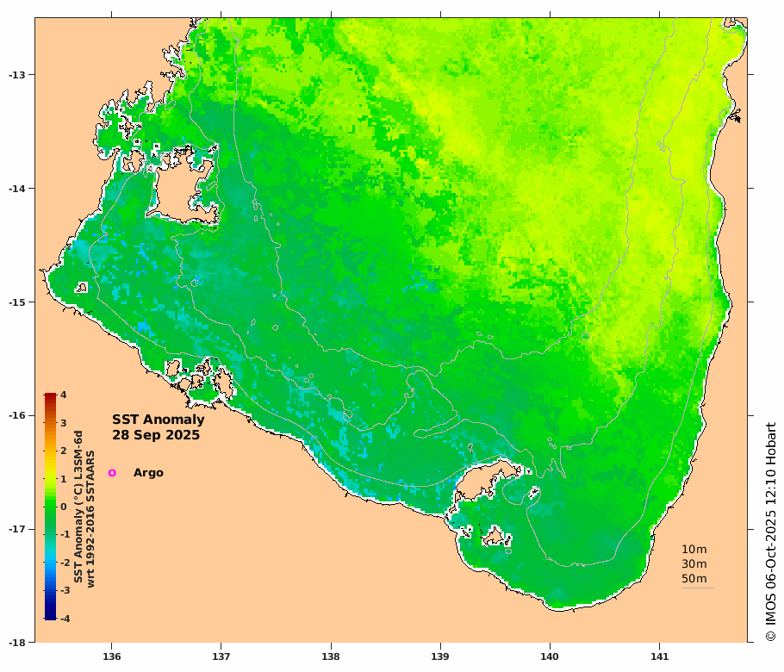Click the IMOS copyright timestamp text
Image resolution: width=784 pixels, height=672 pixels.
click(x=770, y=532)
